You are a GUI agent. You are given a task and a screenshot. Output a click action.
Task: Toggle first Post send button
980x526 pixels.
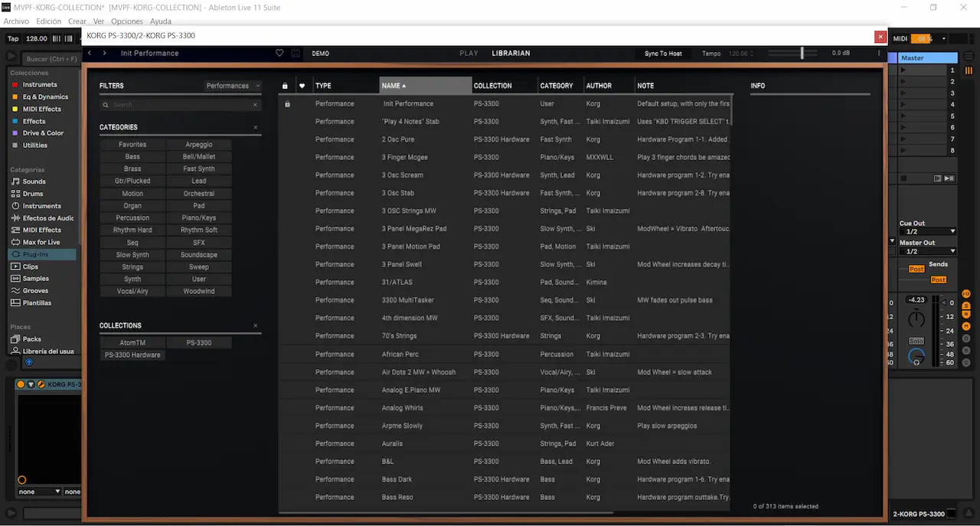tap(916, 269)
